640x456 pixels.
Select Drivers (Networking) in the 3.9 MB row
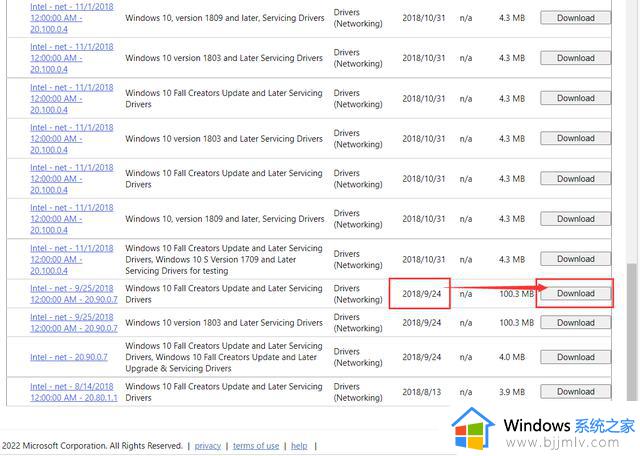pos(358,392)
